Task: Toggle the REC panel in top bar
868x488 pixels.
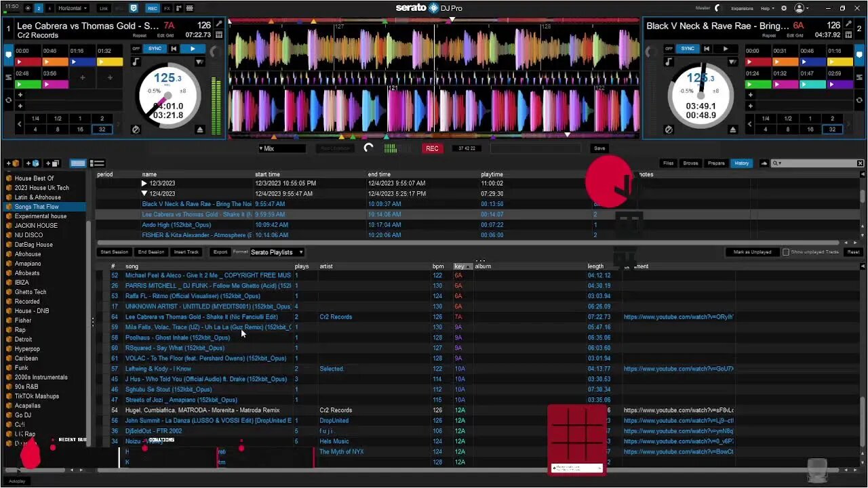Action: click(153, 8)
